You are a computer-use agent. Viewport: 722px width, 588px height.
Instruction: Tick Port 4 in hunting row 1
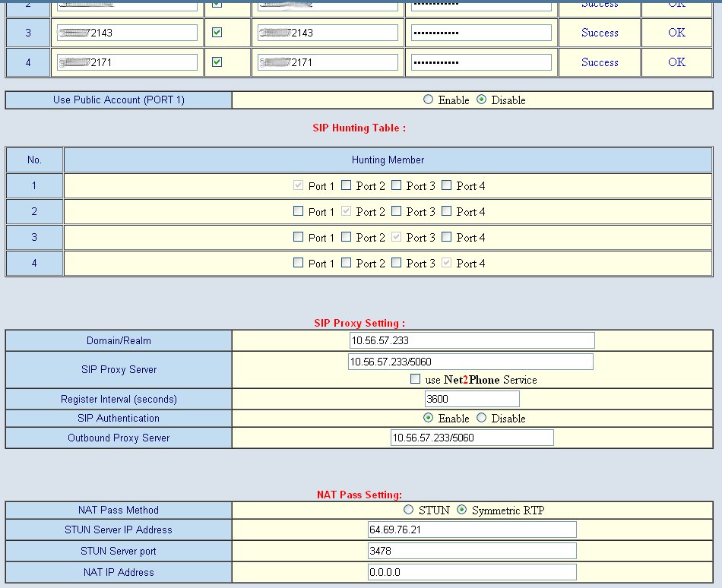447,185
